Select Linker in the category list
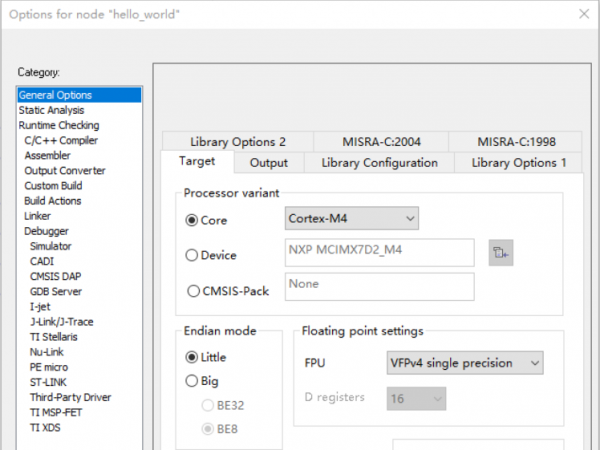This screenshot has height=450, width=600. [37, 216]
